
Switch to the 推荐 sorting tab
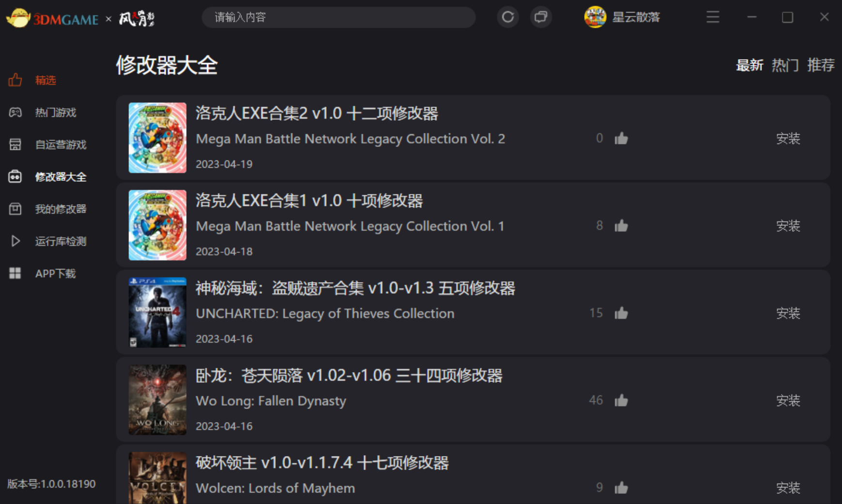[x=821, y=65]
